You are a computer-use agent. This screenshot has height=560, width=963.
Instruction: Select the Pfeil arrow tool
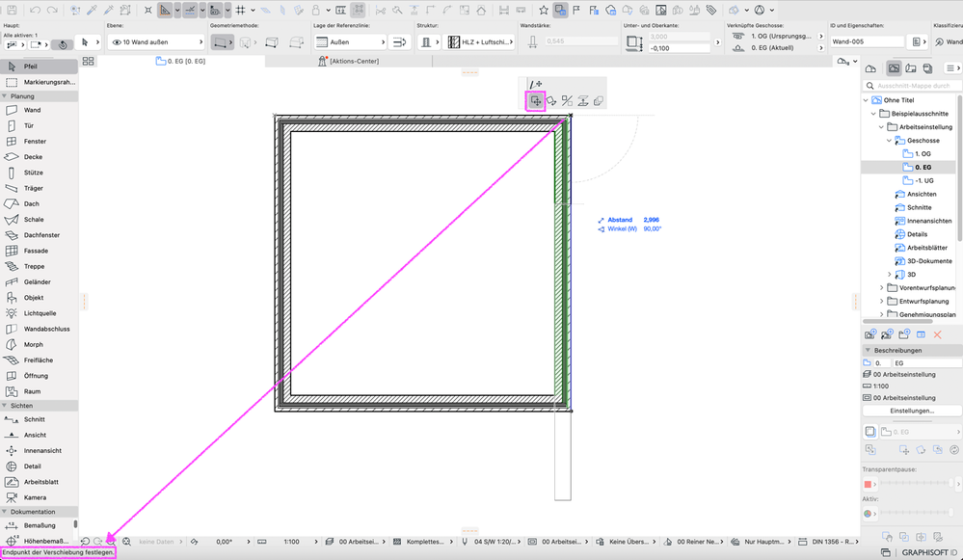[x=39, y=66]
